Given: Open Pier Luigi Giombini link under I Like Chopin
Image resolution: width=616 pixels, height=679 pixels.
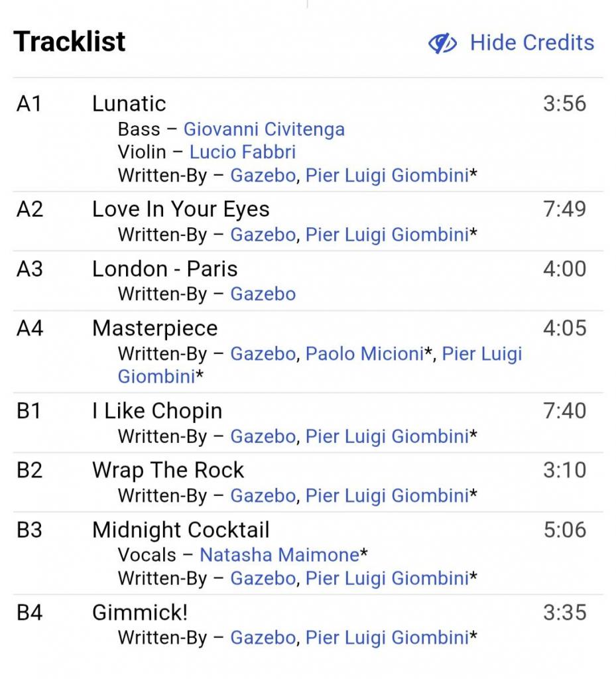Looking at the screenshot, I should coord(387,436).
